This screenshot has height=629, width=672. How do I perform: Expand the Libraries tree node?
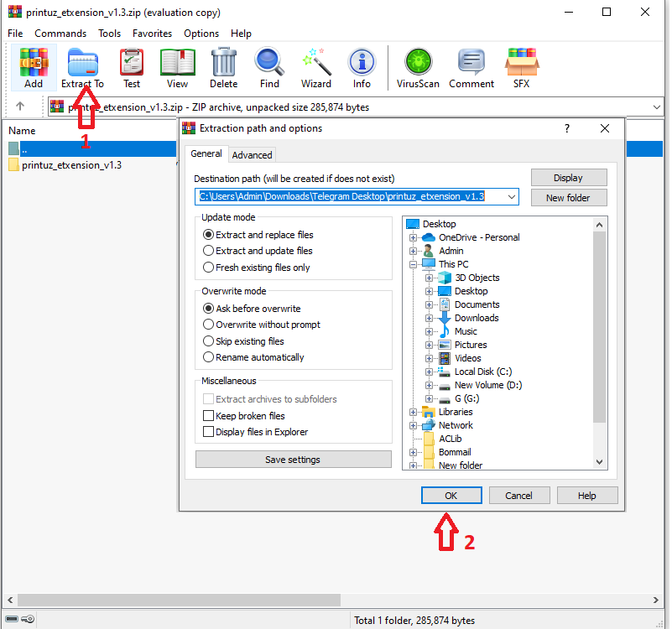click(x=413, y=412)
